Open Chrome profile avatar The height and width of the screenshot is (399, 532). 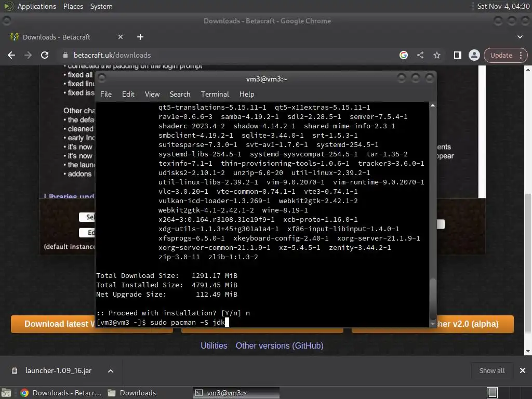click(474, 55)
